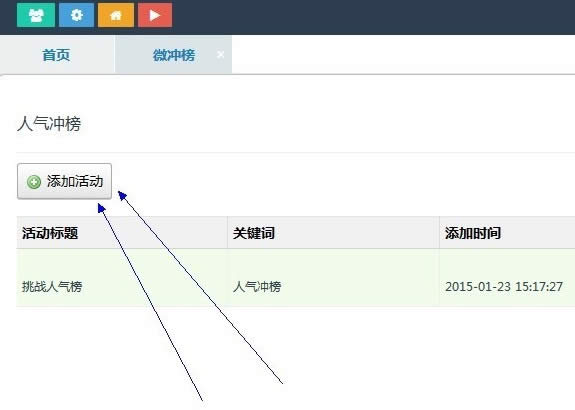
Task: Close the 微冲榜 tab with its x
Action: (x=220, y=55)
